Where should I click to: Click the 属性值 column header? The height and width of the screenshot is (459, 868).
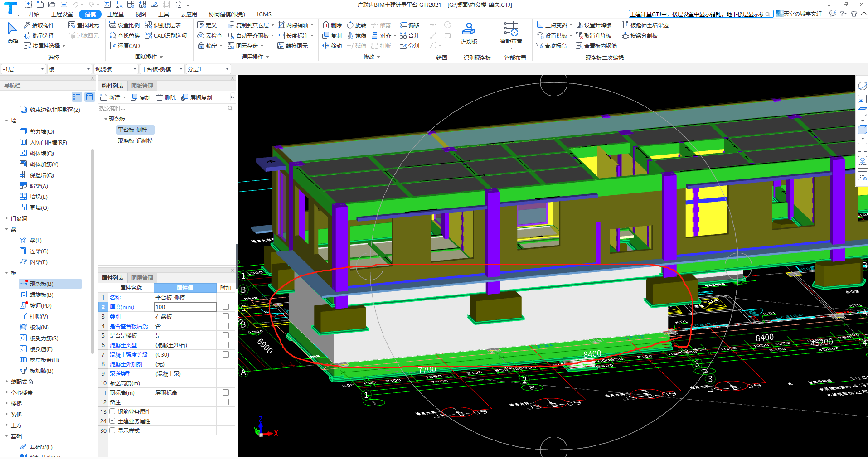click(185, 288)
